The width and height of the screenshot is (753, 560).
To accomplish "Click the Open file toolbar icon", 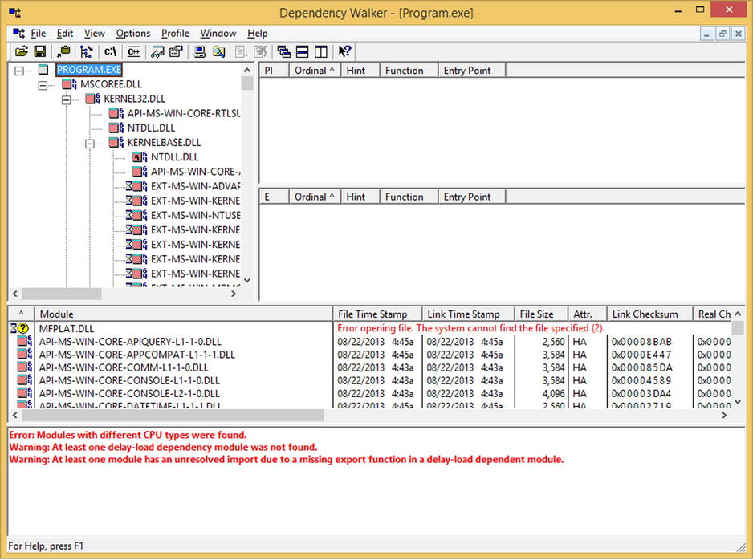I will [22, 51].
